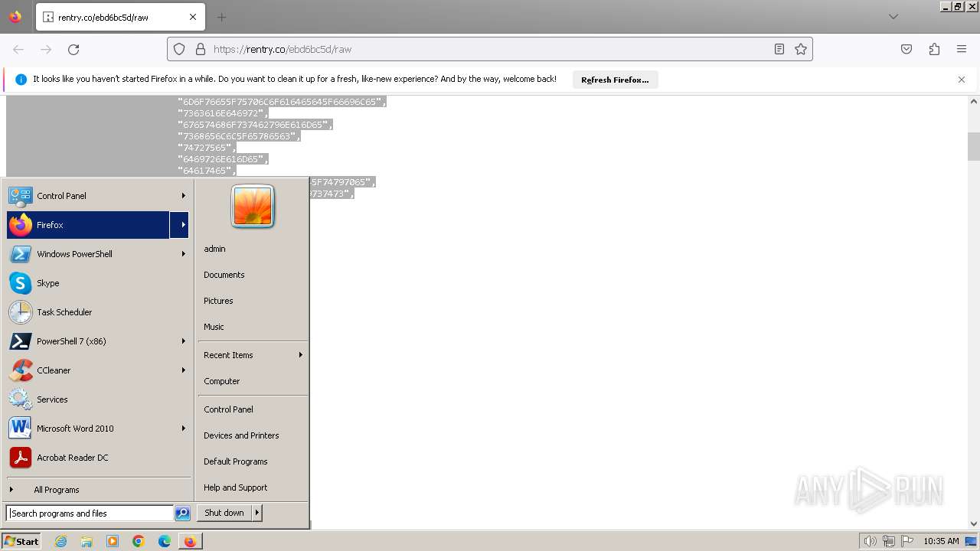Screen dimensions: 980x551
Task: Open the Extensions puzzle icon
Action: 934,49
